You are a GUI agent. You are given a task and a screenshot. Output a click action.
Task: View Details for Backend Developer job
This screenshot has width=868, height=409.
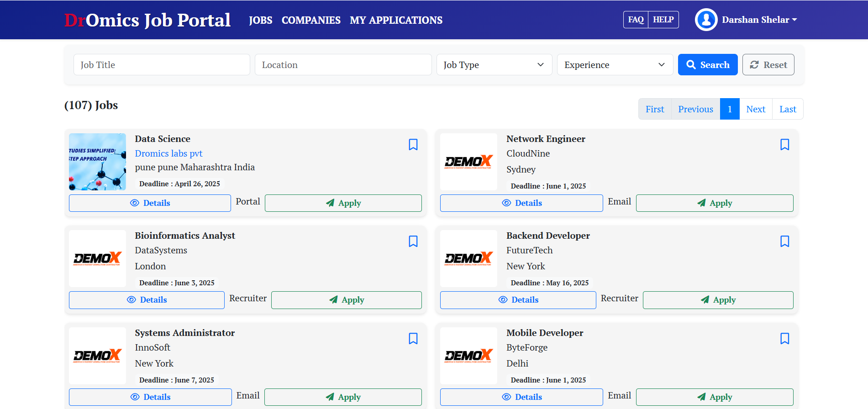point(518,300)
